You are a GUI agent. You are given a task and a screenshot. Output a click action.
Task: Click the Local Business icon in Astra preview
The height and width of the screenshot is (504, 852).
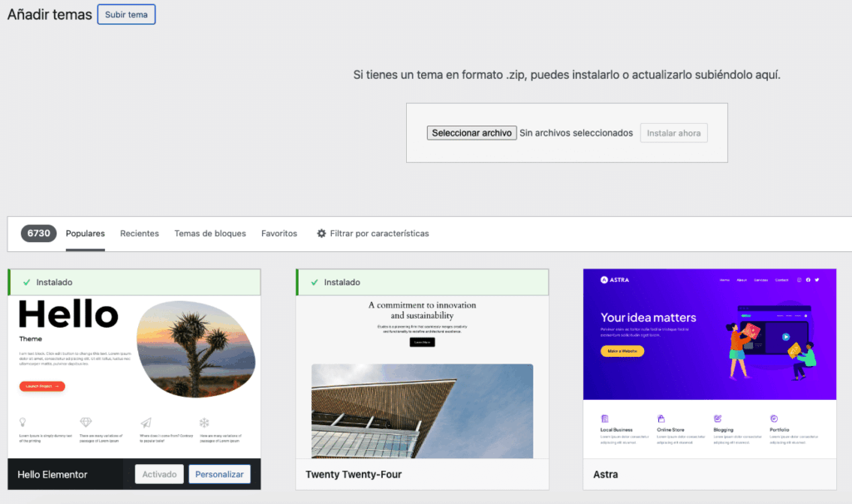[605, 418]
